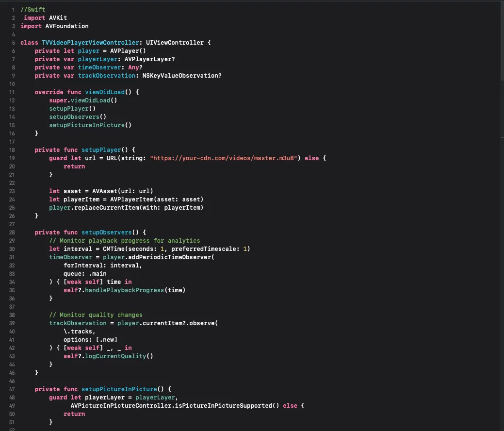
Task: Click "logCurrentQuality()" call
Action: 119,356
